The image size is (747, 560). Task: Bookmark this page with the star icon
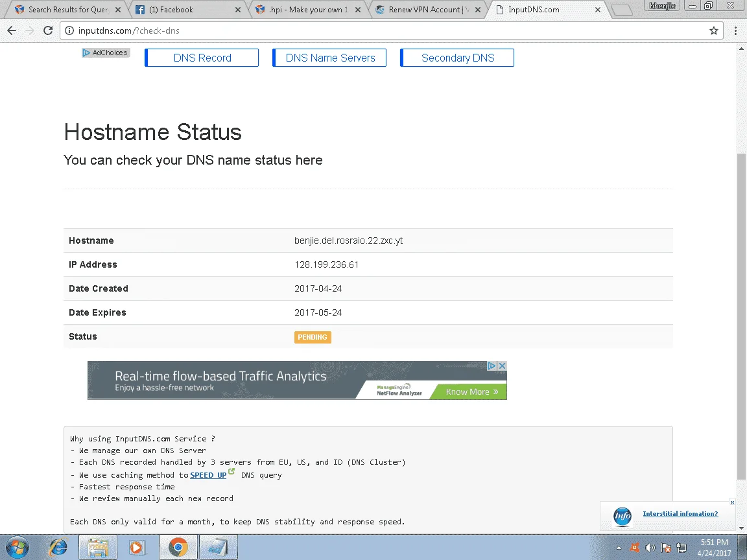coord(714,30)
